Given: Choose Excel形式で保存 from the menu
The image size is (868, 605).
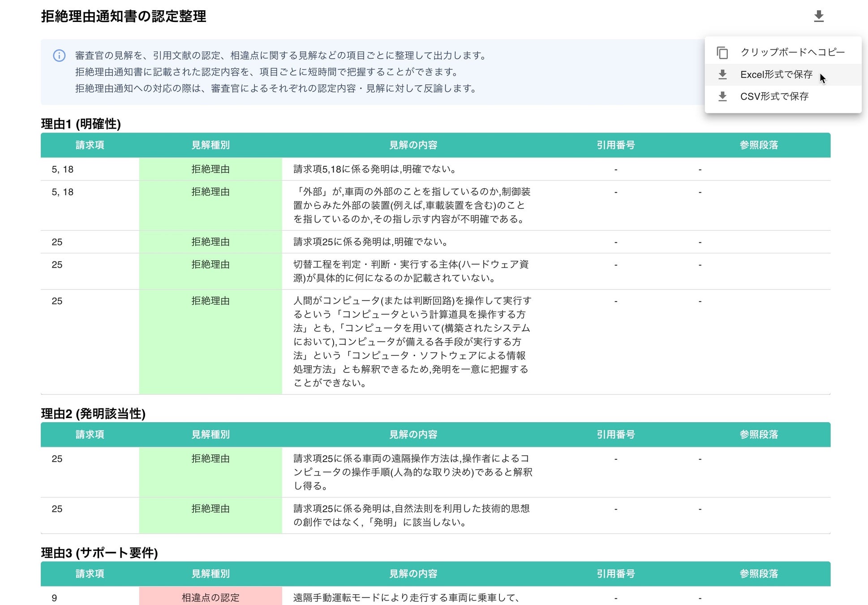Looking at the screenshot, I should 776,74.
